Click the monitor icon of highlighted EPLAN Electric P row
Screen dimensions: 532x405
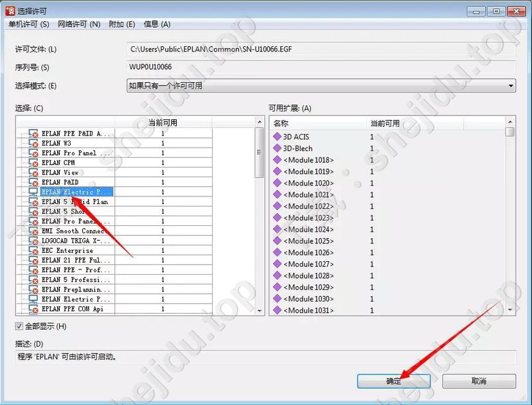33,192
